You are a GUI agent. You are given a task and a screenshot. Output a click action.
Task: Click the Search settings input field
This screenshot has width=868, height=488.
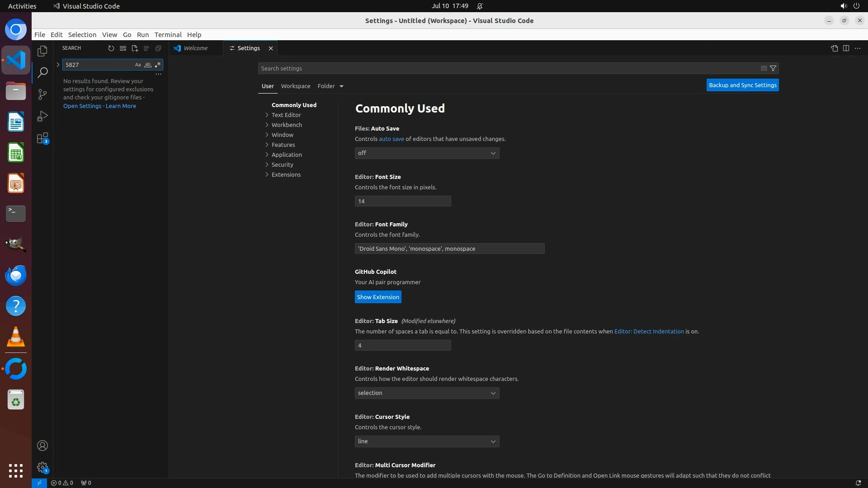506,68
